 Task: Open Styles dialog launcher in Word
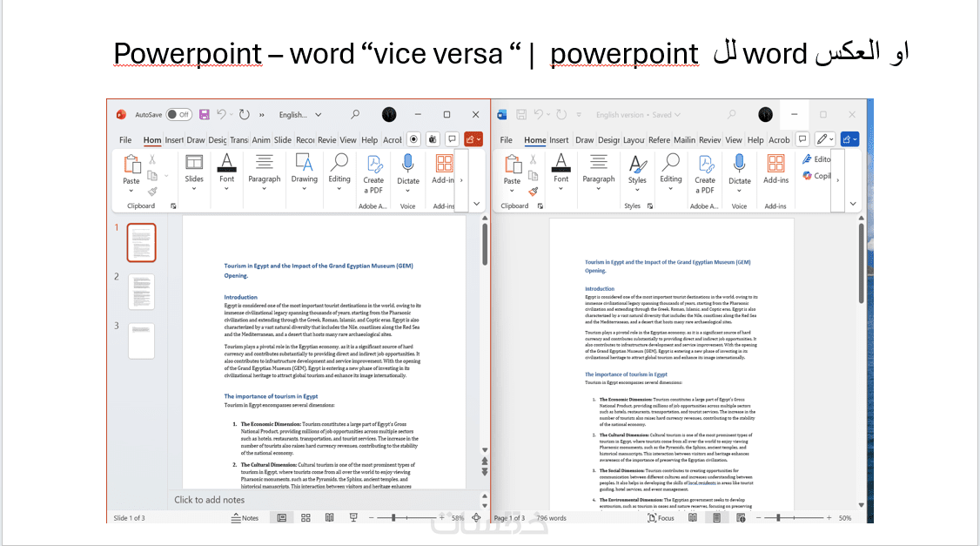pyautogui.click(x=650, y=206)
